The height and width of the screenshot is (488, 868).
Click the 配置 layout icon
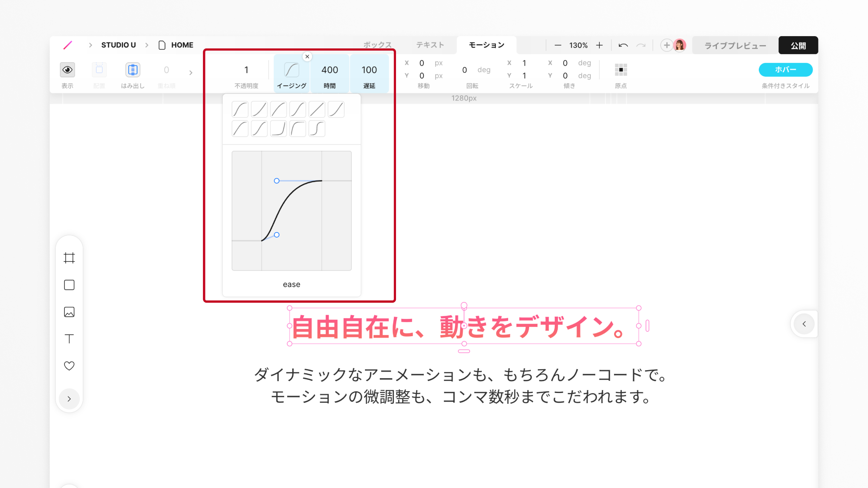[x=99, y=70]
